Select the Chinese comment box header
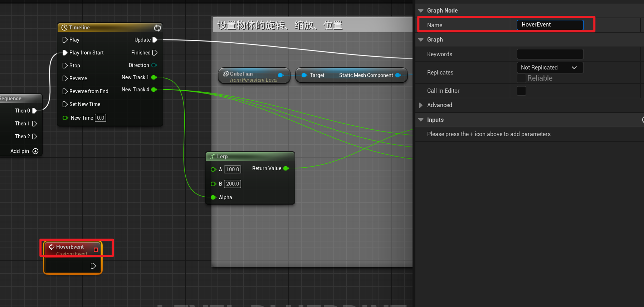The image size is (644, 307). coord(312,25)
